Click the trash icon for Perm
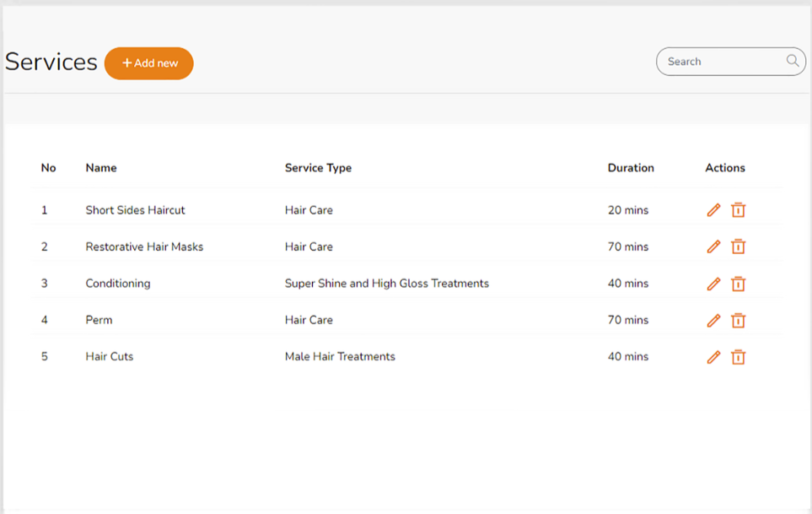This screenshot has height=514, width=812. 738,320
